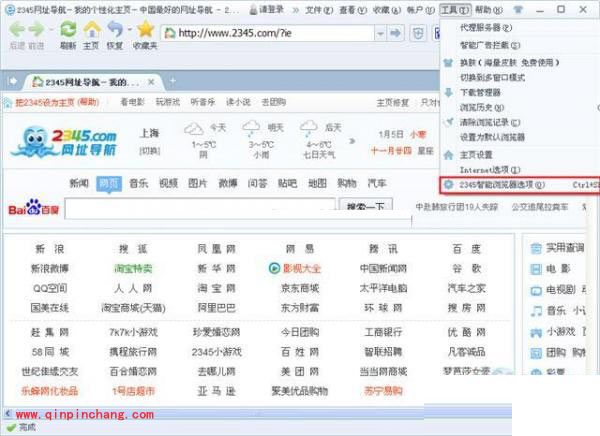Click the green Refresh icon

tap(68, 29)
